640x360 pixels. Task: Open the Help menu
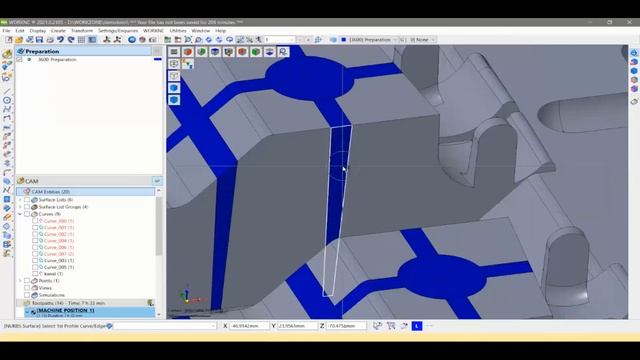(220, 31)
